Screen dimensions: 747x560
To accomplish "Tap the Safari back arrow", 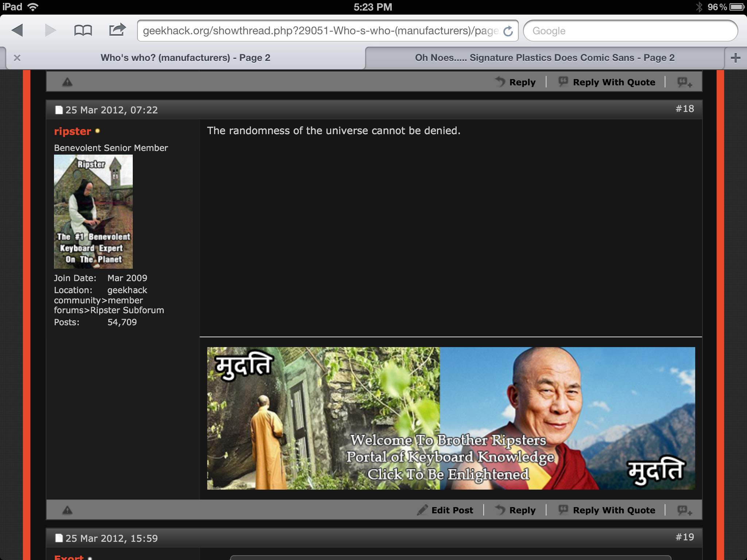I will tap(18, 30).
